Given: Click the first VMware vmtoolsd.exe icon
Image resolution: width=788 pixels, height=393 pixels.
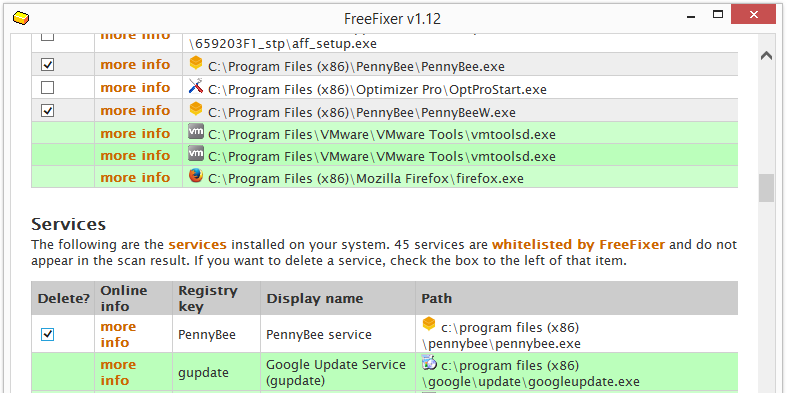Looking at the screenshot, I should click(195, 132).
